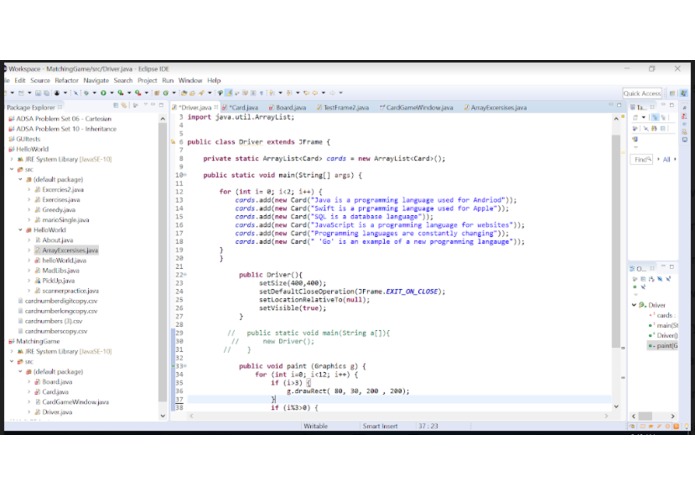The height and width of the screenshot is (494, 695).
Task: Collapse the Driver class in Outline
Action: (x=634, y=305)
